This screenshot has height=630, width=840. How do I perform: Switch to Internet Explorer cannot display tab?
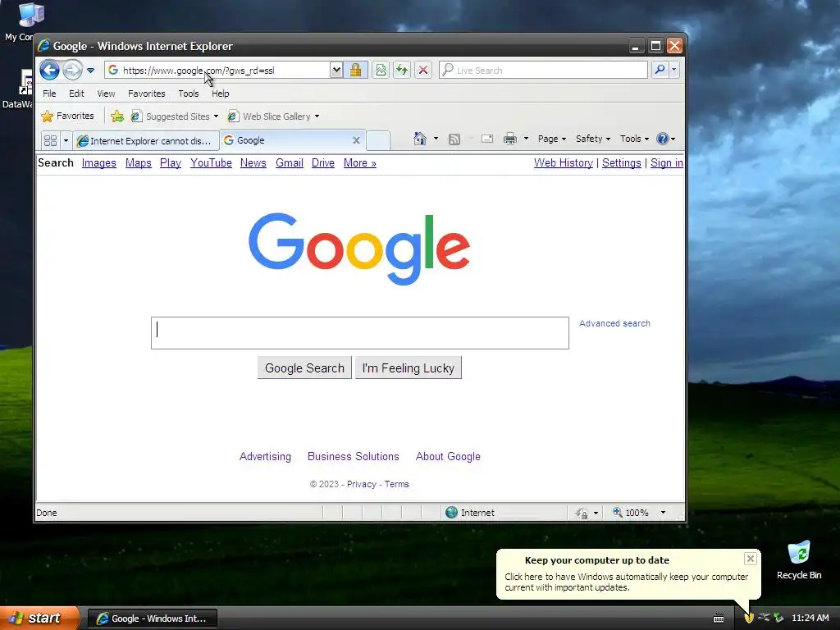pyautogui.click(x=145, y=140)
